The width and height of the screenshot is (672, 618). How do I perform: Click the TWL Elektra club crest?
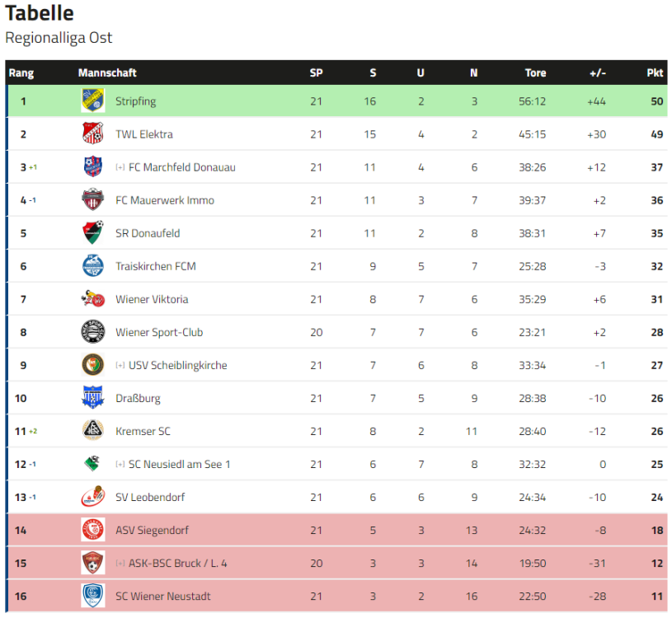click(x=92, y=134)
